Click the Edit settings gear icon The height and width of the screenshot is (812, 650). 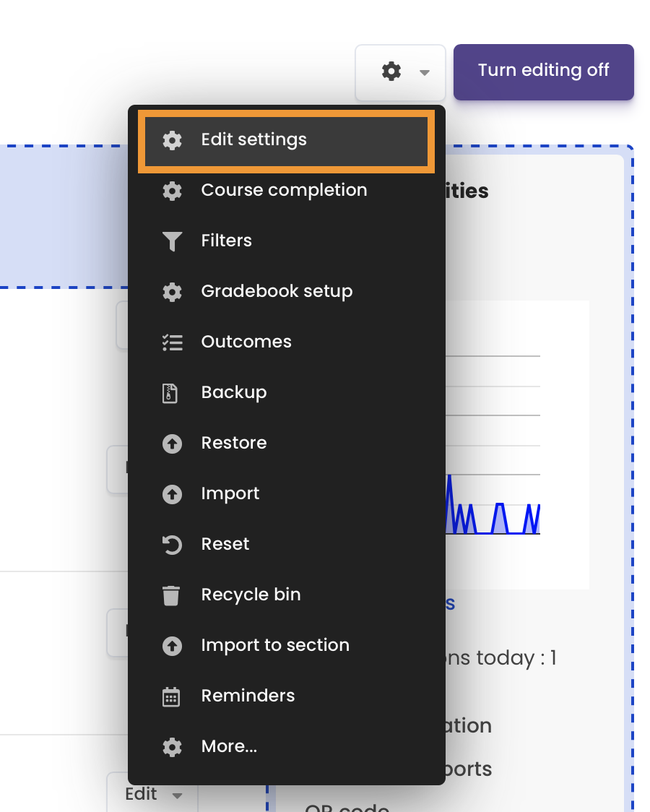(173, 140)
